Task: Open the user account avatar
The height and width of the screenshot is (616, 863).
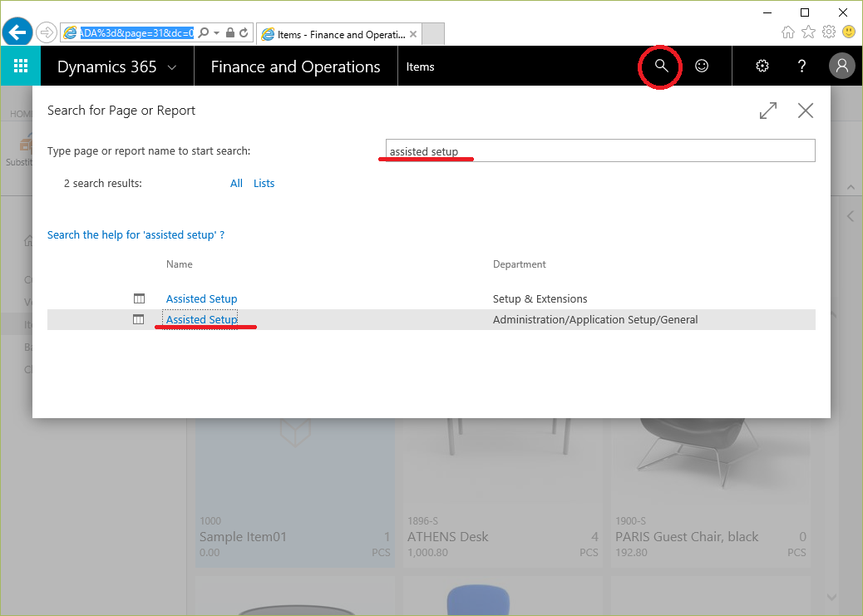Action: tap(841, 66)
